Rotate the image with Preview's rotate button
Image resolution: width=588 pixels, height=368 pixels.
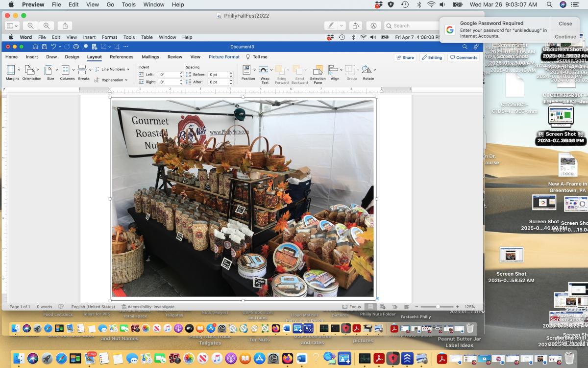[356, 26]
